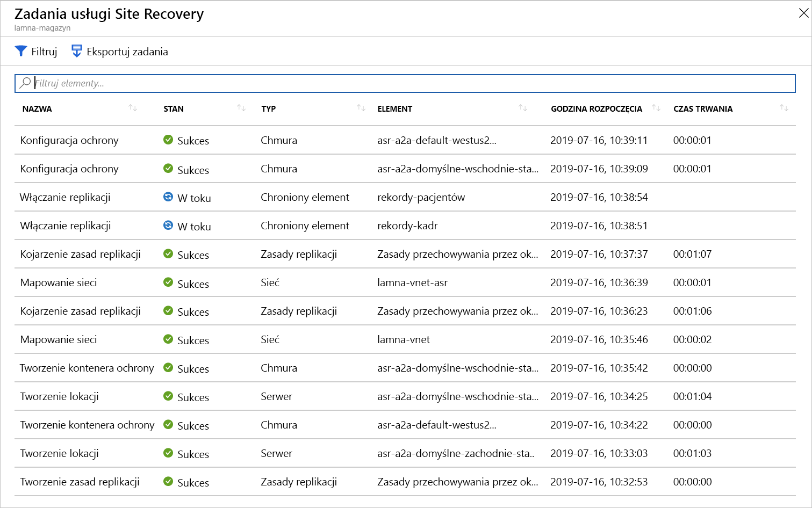Viewport: 812px width, 508px height.
Task: Click the rekordy-pacjentów element cell
Action: point(421,197)
